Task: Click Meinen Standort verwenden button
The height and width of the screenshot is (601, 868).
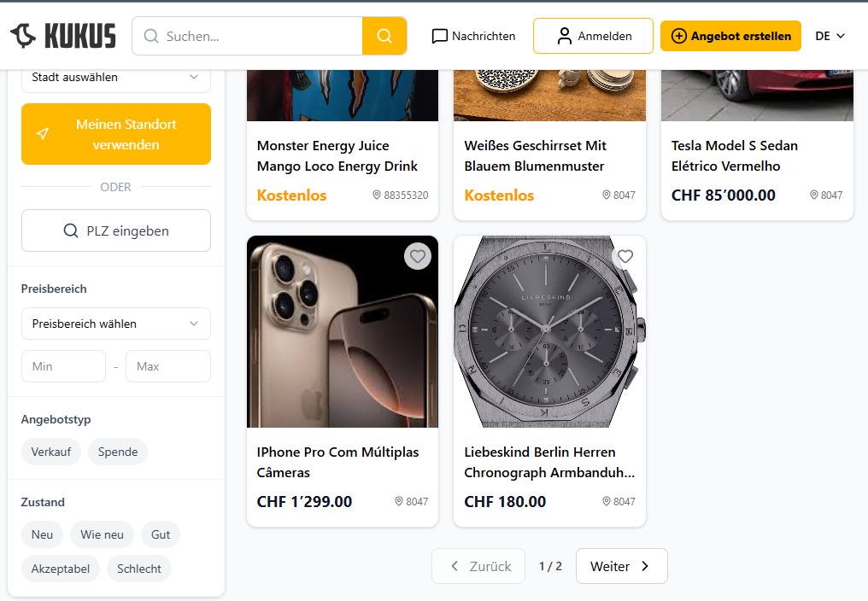Action: [x=115, y=134]
